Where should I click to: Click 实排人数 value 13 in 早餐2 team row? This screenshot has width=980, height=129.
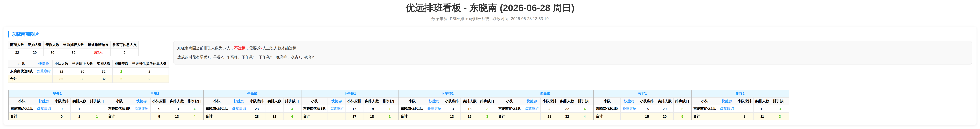(177, 109)
